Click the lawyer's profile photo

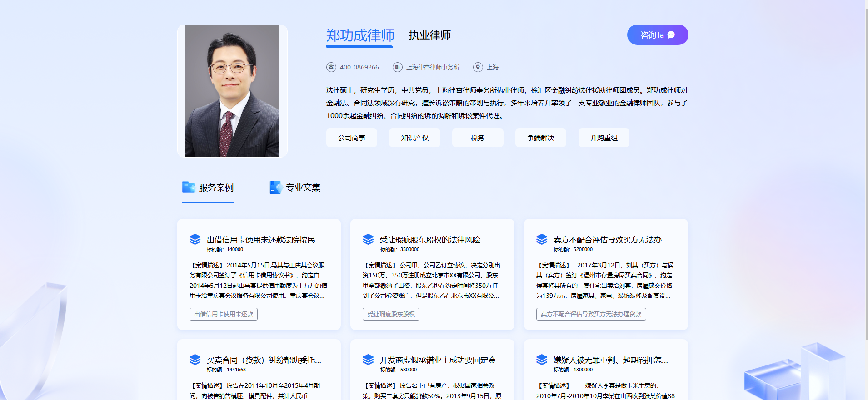232,91
